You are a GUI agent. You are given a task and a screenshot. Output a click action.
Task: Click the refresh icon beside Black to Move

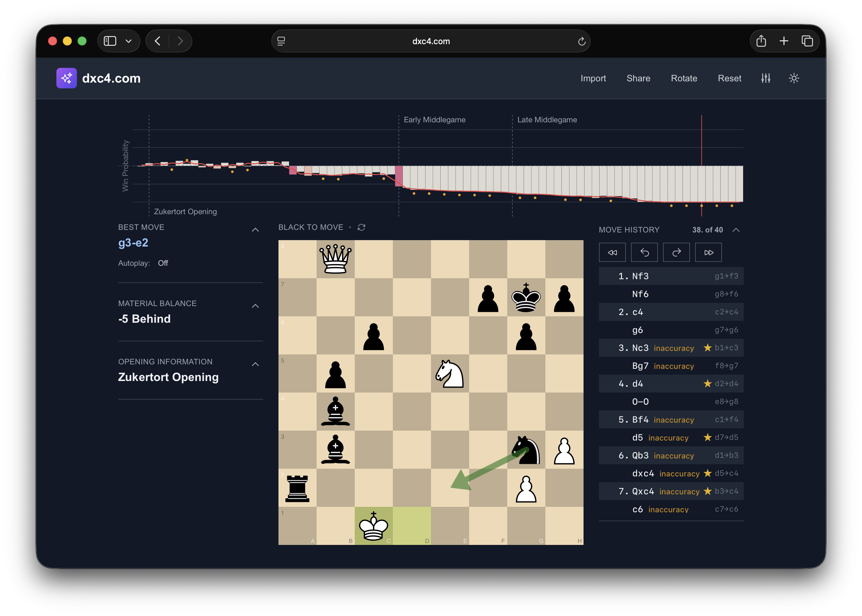pos(361,227)
